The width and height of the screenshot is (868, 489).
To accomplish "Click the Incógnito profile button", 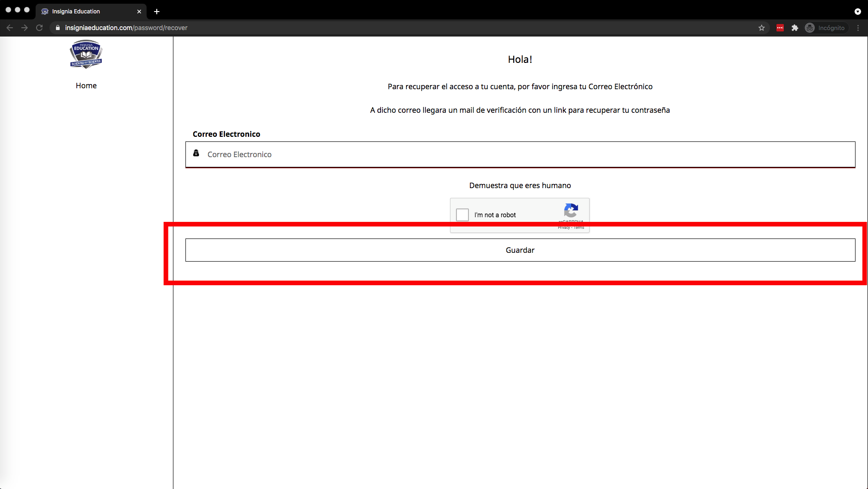I will click(x=826, y=28).
